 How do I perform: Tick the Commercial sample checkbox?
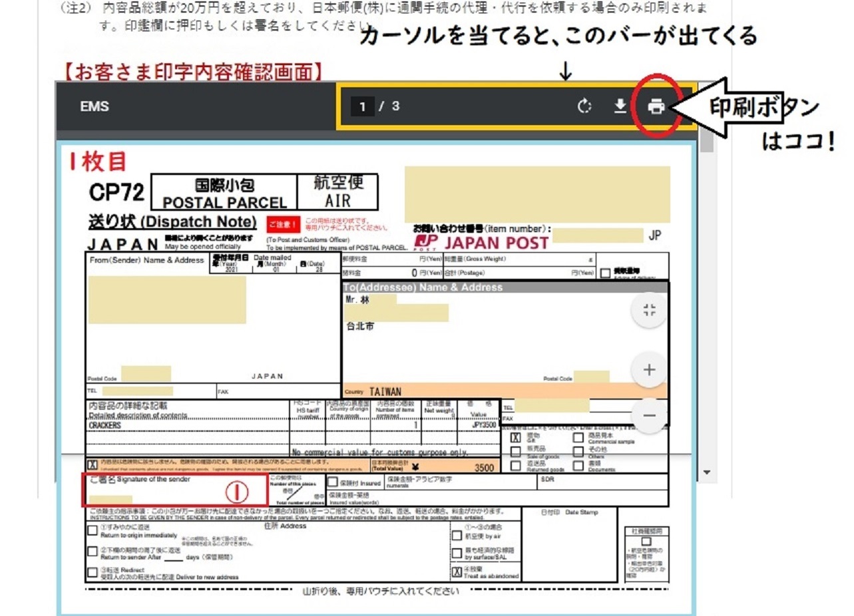(577, 438)
